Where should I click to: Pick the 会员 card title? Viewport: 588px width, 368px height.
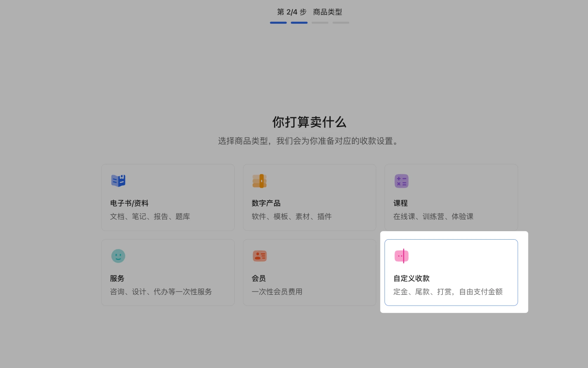click(x=259, y=278)
